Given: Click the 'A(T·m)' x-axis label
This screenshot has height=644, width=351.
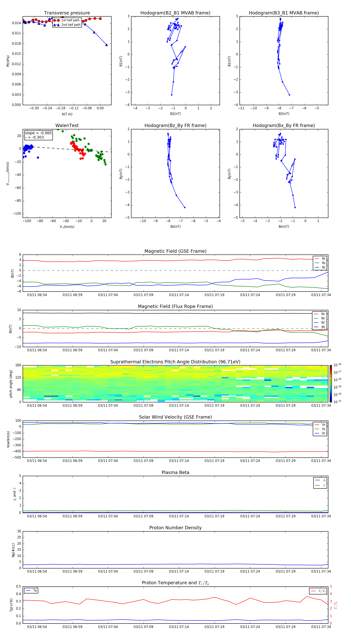Looking at the screenshot, I should click(67, 114).
